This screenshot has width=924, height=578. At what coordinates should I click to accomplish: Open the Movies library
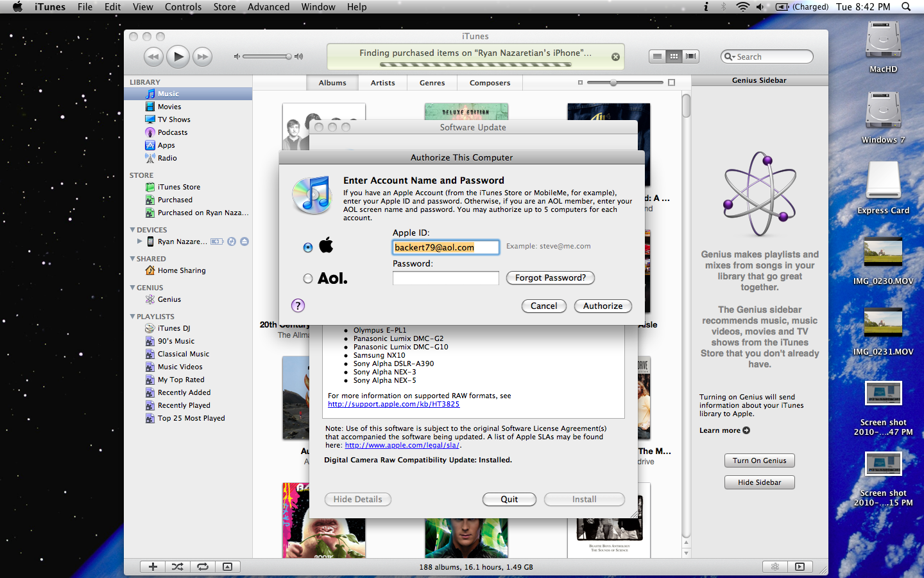point(169,107)
